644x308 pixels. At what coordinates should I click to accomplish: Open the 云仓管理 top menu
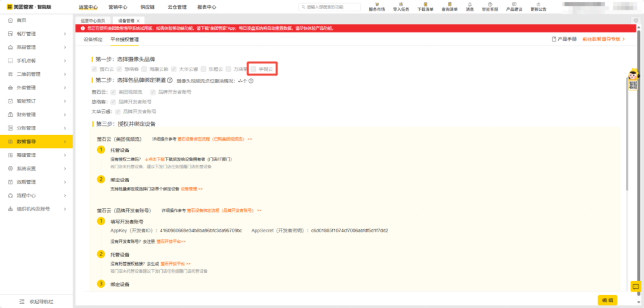177,7
